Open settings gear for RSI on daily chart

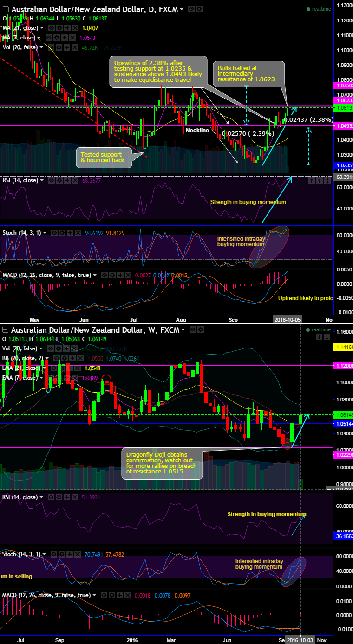(59, 180)
